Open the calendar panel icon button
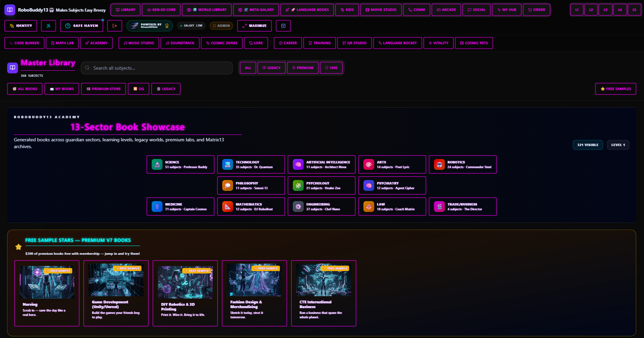The image size is (644, 338). pyautogui.click(x=283, y=26)
